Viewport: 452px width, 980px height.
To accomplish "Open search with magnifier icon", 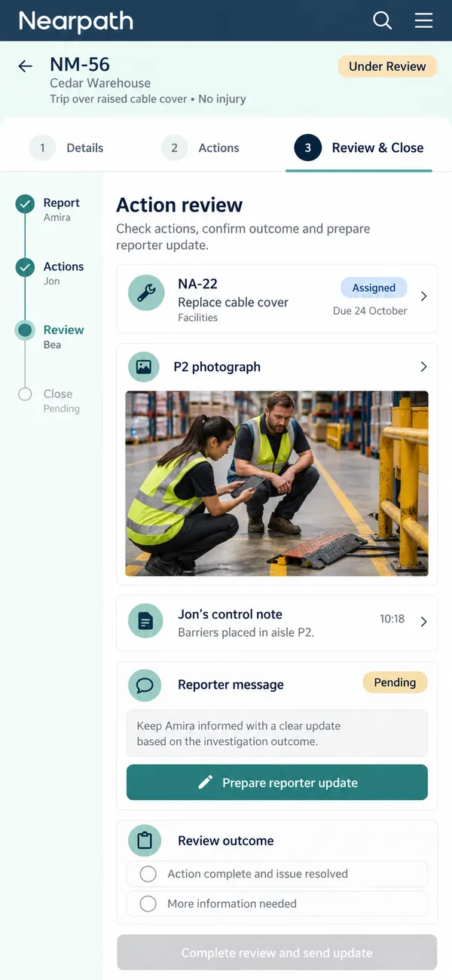I will [383, 20].
